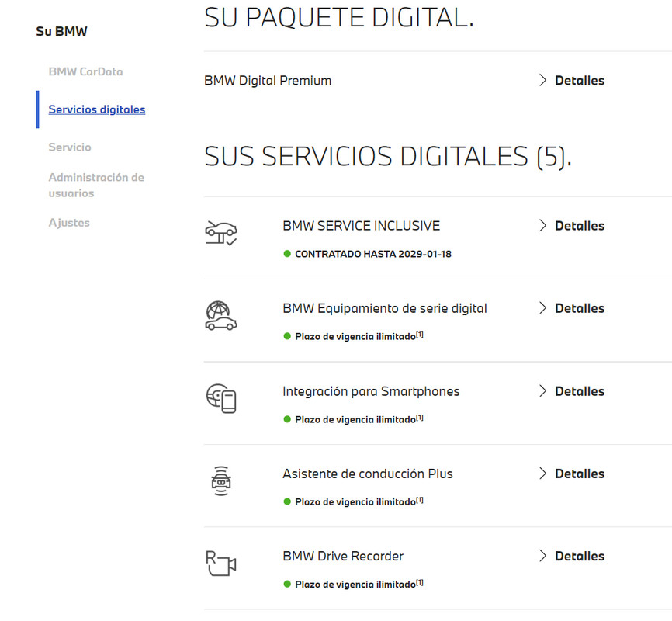The height and width of the screenshot is (621, 672).
Task: Go to BMW CarData in the sidebar
Action: tap(85, 71)
